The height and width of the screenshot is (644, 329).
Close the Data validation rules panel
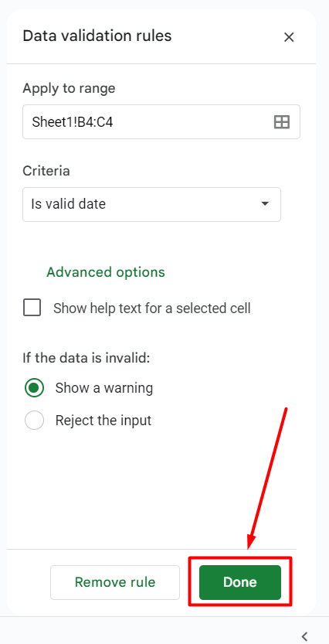(289, 37)
